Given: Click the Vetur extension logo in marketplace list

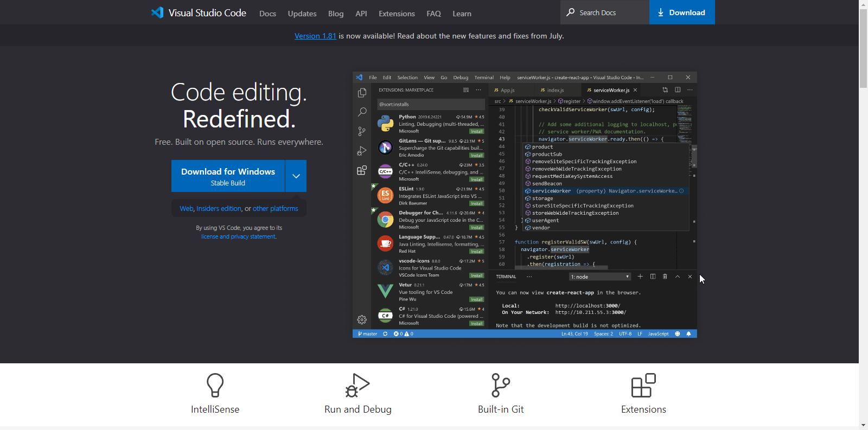Looking at the screenshot, I should [x=385, y=291].
